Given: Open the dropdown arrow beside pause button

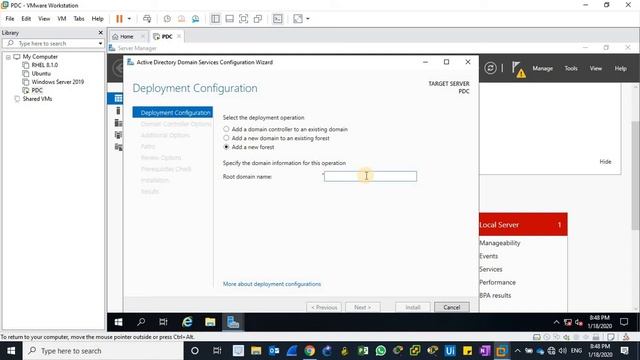Looking at the screenshot, I should 129,19.
